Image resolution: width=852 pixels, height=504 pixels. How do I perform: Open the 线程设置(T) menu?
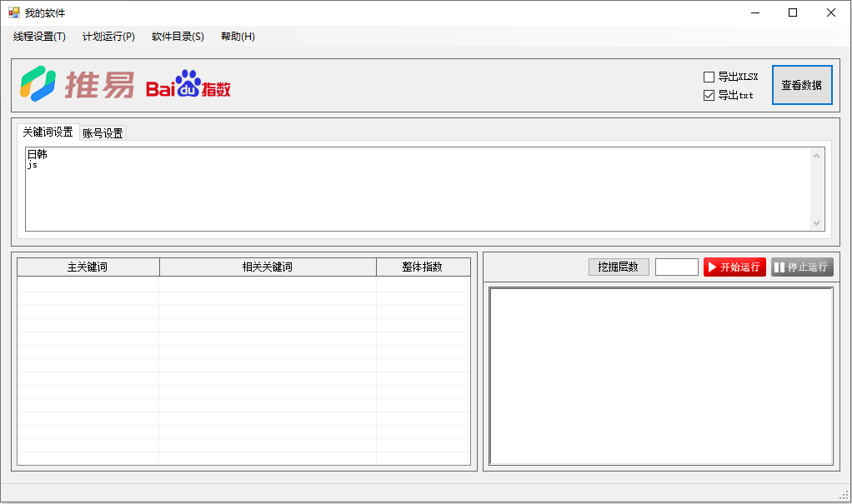39,37
